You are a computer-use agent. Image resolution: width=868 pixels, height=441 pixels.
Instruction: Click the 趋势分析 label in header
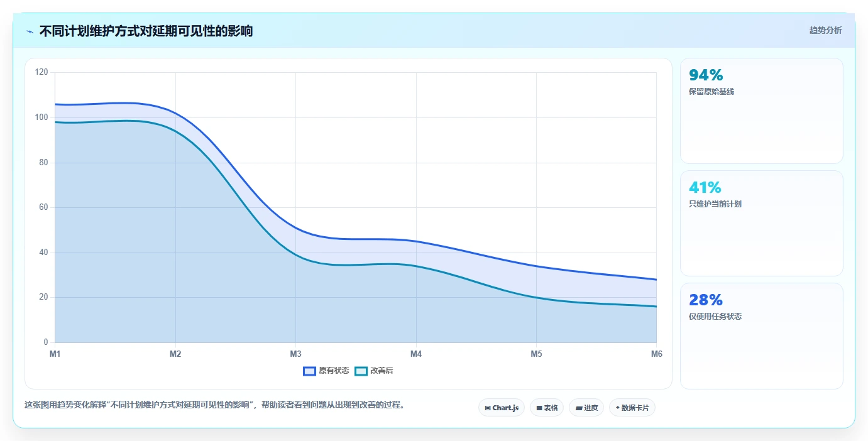point(825,30)
